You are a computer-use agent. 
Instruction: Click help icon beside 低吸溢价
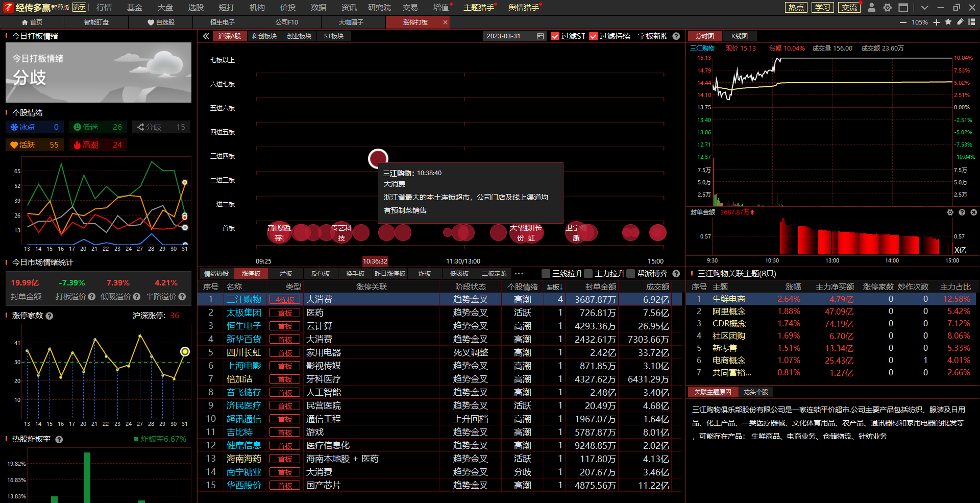coord(136,296)
